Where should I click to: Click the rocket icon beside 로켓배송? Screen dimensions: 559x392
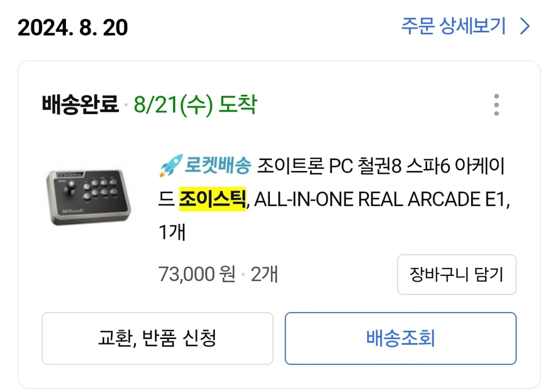click(171, 166)
